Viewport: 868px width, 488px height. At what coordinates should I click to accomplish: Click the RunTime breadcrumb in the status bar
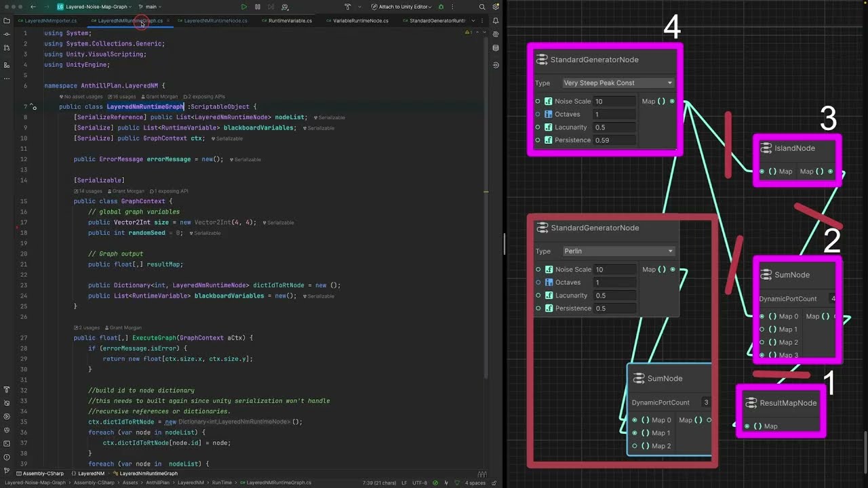pos(222,483)
